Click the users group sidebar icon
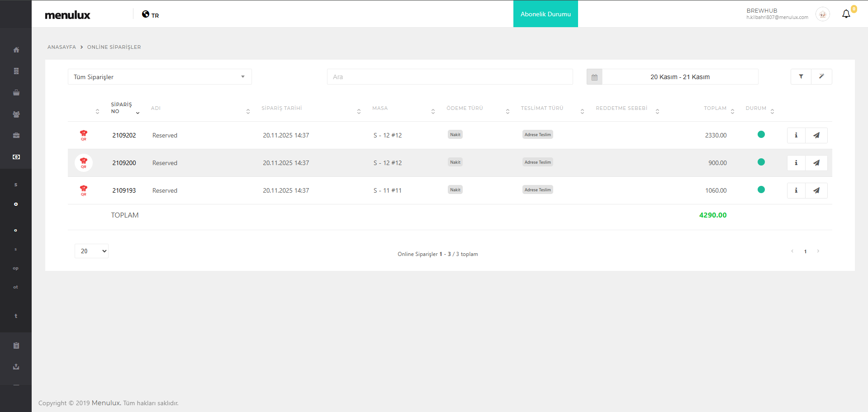Image resolution: width=868 pixels, height=412 pixels. point(16,114)
